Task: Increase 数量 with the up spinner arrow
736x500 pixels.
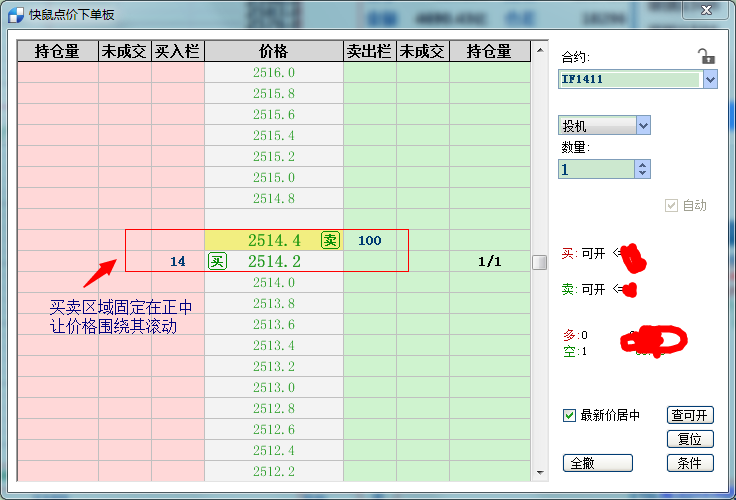Action: [642, 164]
